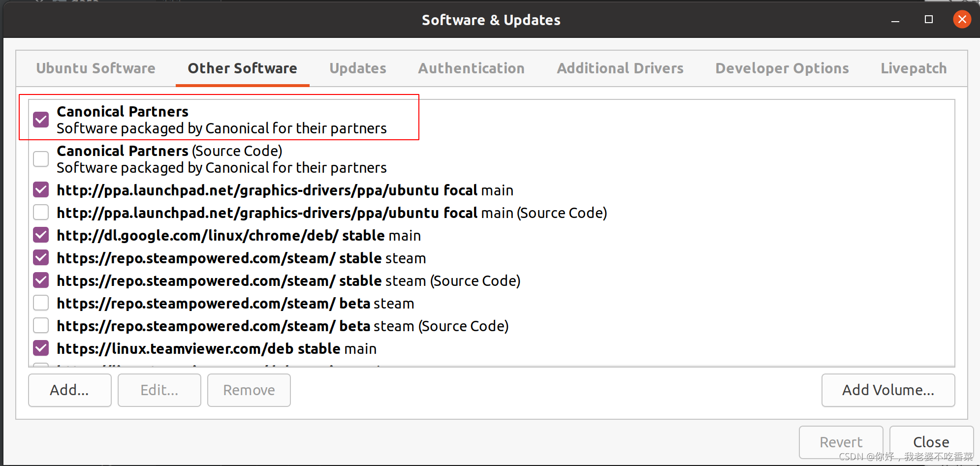The image size is (980, 466).
Task: Select the Other Software tab
Action: point(242,68)
